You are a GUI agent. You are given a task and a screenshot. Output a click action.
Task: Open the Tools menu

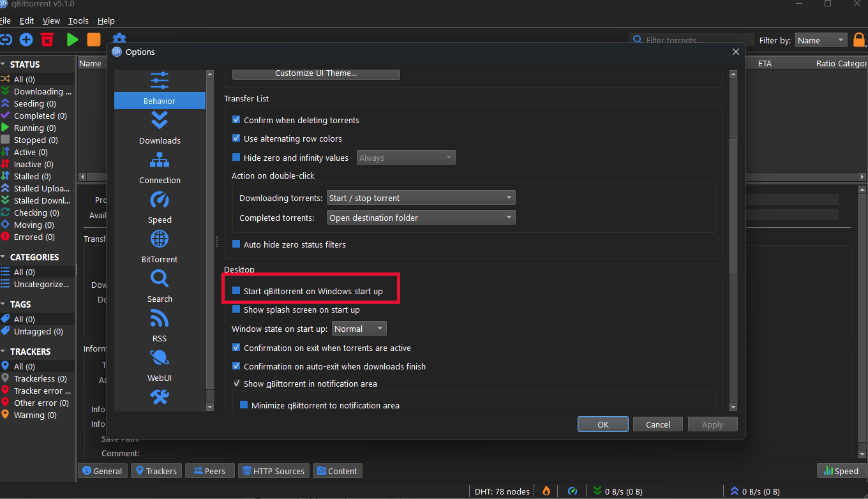pyautogui.click(x=79, y=21)
